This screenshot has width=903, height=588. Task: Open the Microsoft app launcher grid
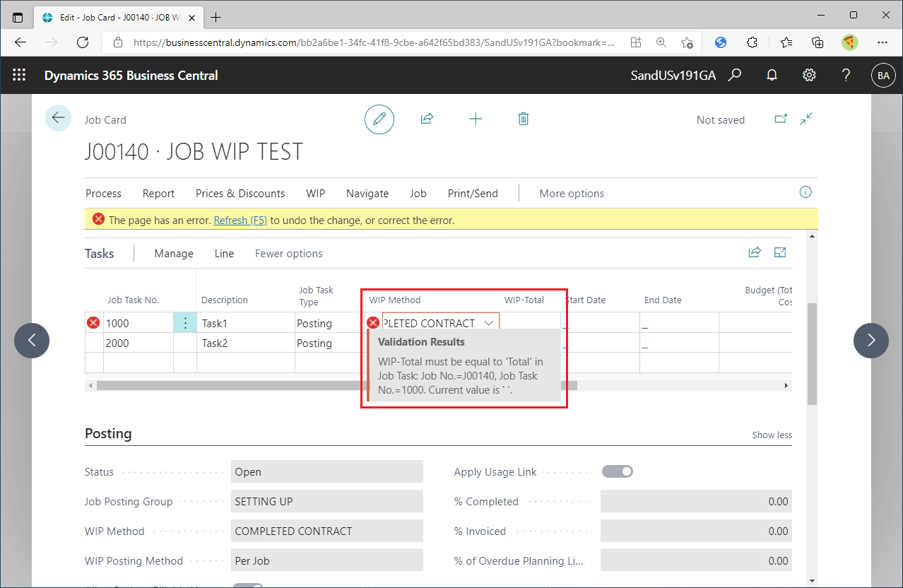coord(19,74)
